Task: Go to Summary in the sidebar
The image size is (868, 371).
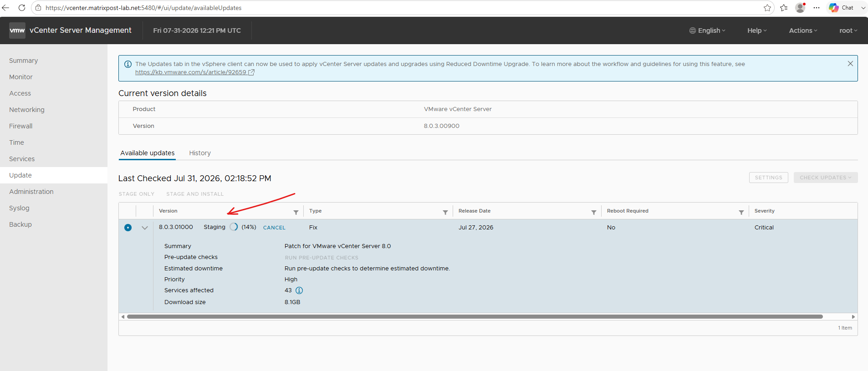Action: click(x=54, y=61)
